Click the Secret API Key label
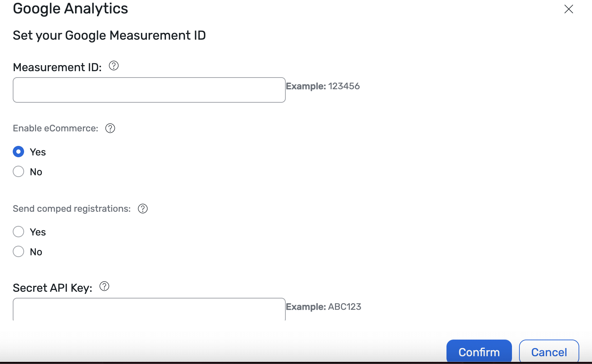 coord(52,288)
